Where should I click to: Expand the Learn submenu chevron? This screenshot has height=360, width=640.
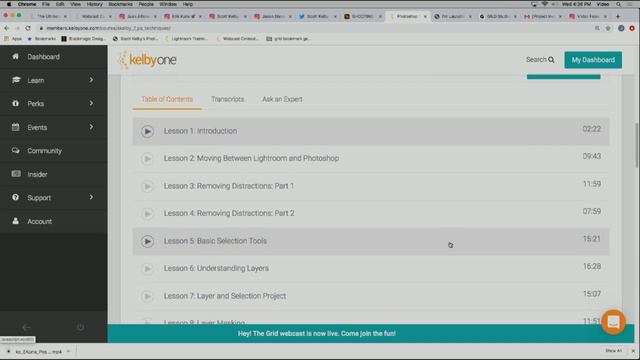(91, 80)
